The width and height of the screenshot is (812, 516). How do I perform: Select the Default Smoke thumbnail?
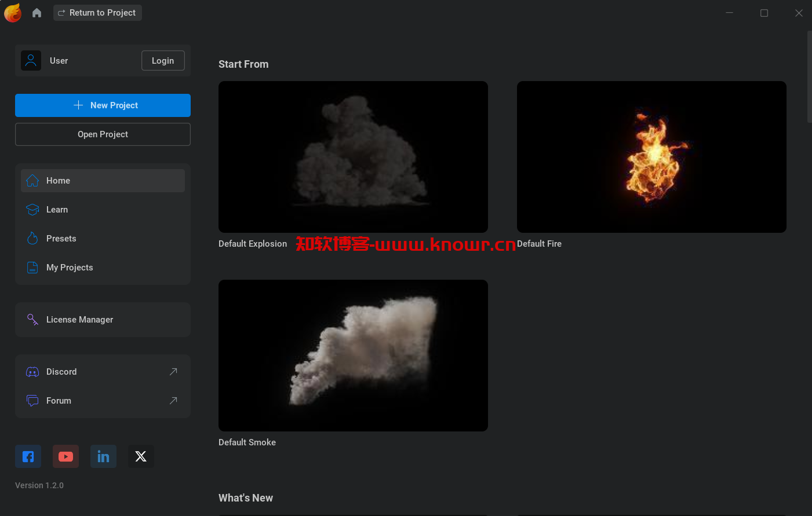pyautogui.click(x=353, y=356)
